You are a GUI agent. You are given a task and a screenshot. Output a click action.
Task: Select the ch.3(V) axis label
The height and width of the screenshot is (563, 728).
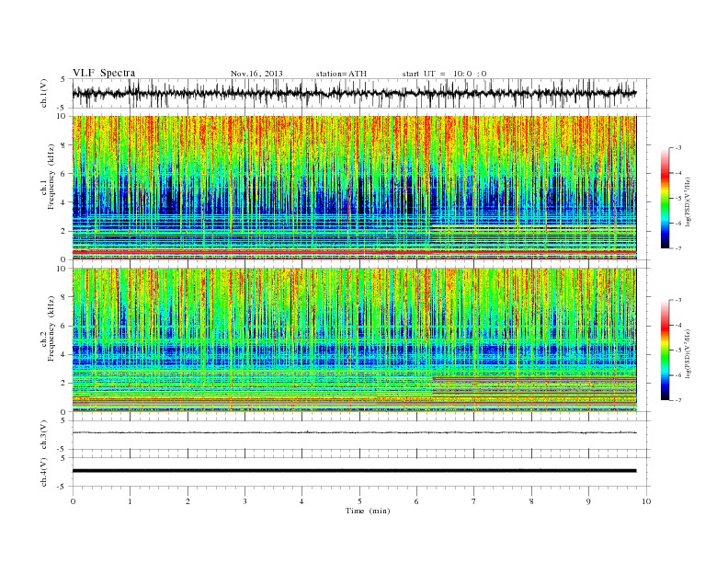[45, 436]
